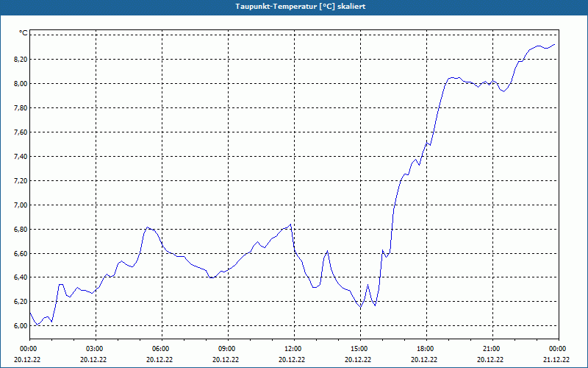Image resolution: width=588 pixels, height=368 pixels.
Task: Click the 8,00 y-axis label
Action: pos(21,83)
